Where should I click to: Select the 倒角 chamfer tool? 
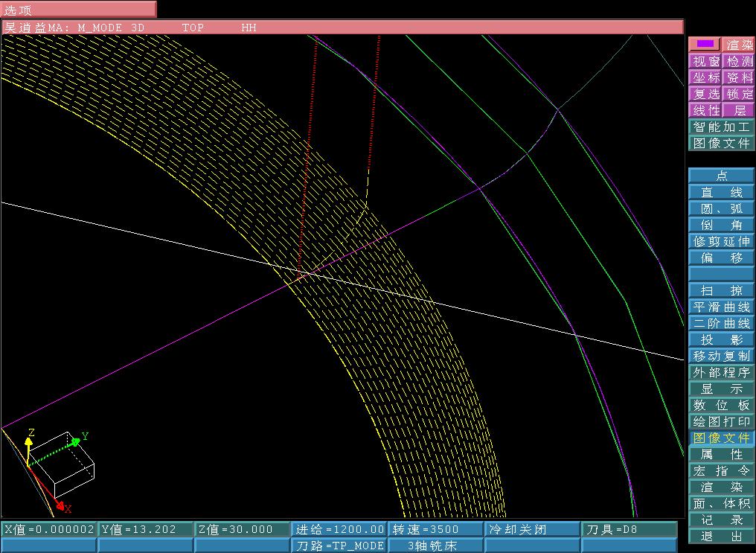point(721,225)
